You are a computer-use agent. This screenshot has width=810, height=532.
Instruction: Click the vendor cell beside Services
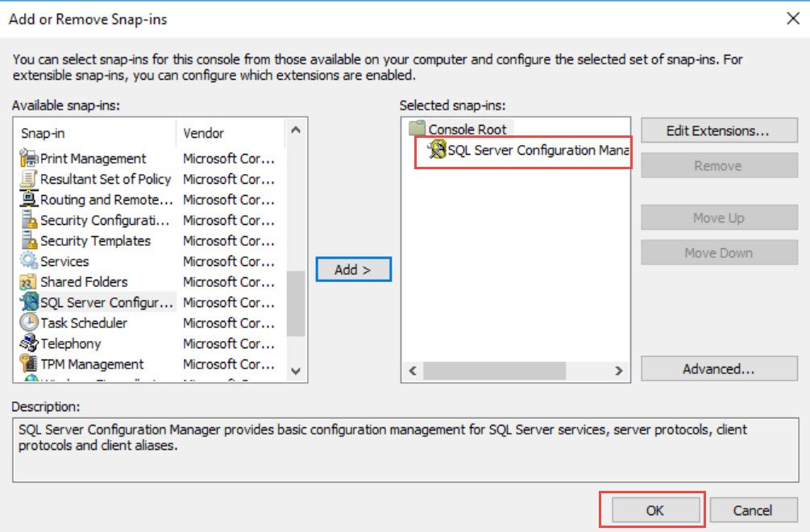click(229, 262)
